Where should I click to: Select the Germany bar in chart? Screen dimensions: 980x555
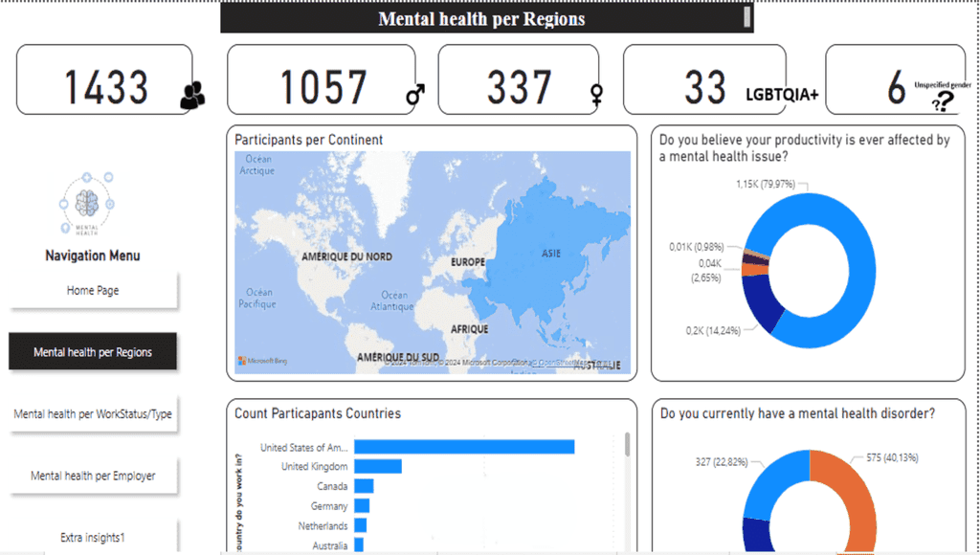click(362, 505)
